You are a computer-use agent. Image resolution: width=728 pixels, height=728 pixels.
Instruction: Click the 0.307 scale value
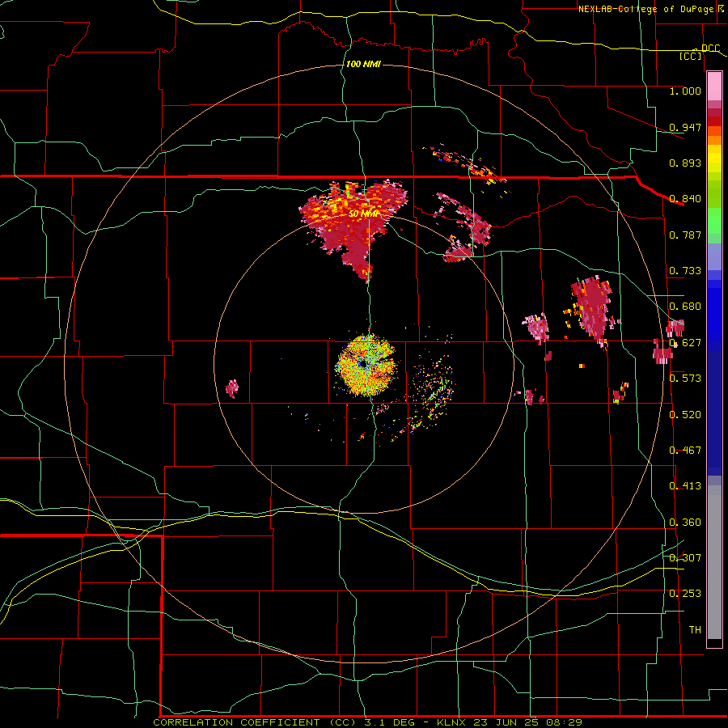pos(685,558)
